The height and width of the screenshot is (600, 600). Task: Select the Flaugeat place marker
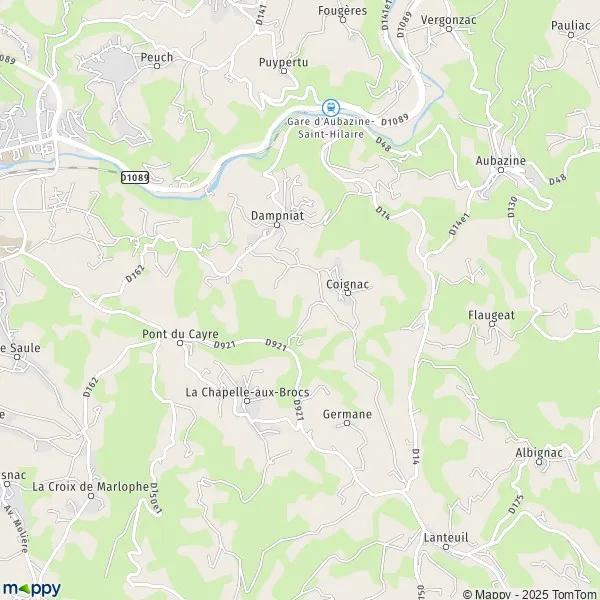point(492,324)
